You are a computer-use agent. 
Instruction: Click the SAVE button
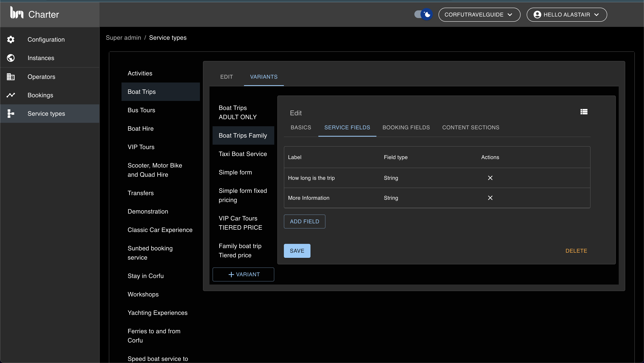tap(297, 251)
